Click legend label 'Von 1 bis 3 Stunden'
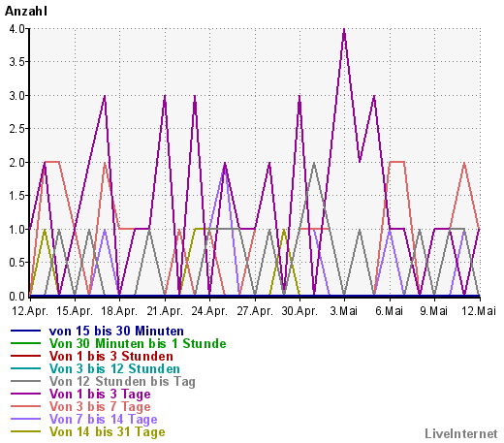 [111, 356]
